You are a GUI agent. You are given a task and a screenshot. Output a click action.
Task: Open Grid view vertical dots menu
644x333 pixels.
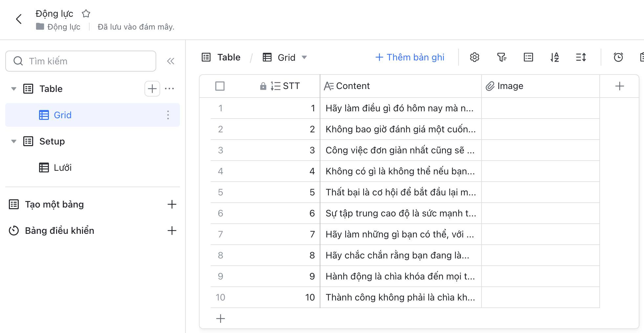tap(168, 115)
